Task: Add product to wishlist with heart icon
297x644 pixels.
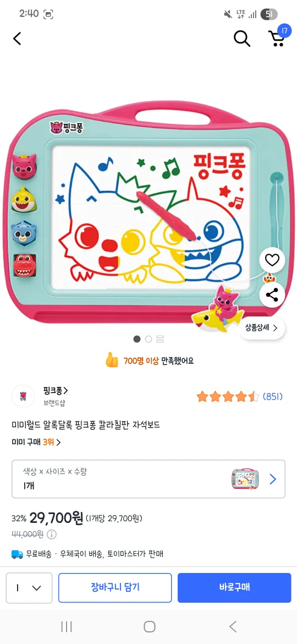Action: click(272, 260)
